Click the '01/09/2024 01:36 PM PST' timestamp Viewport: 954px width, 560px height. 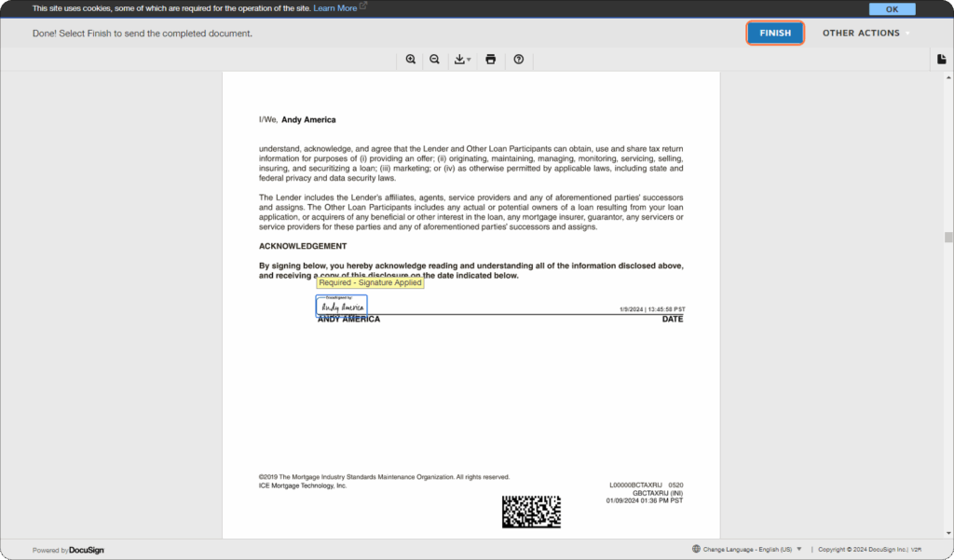[645, 500]
